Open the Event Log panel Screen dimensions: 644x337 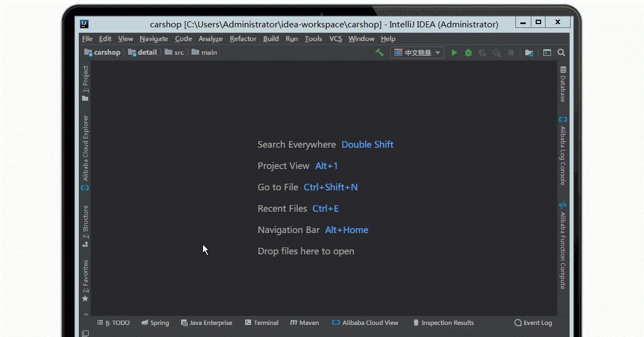click(x=533, y=323)
